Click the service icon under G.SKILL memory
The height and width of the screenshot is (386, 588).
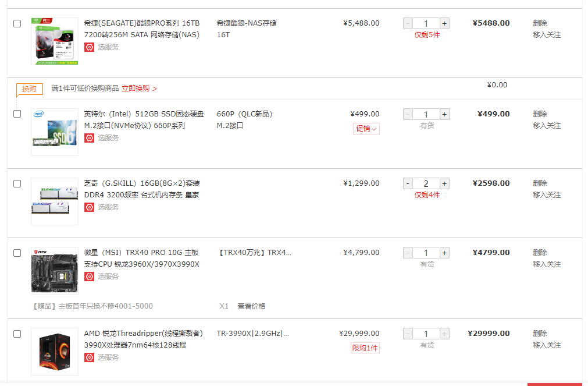[89, 207]
